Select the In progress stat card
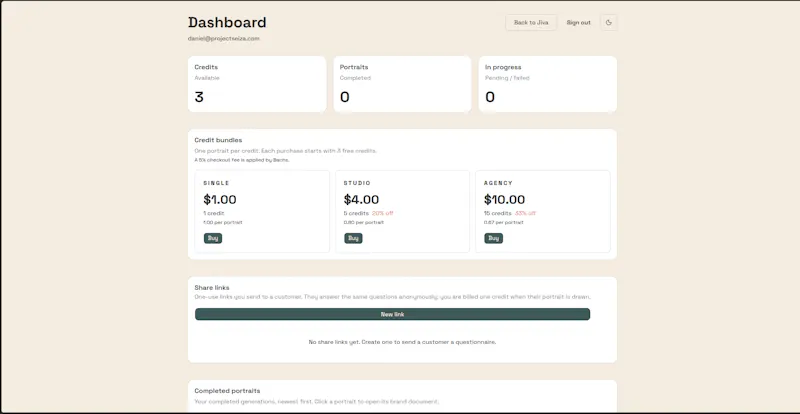 547,84
